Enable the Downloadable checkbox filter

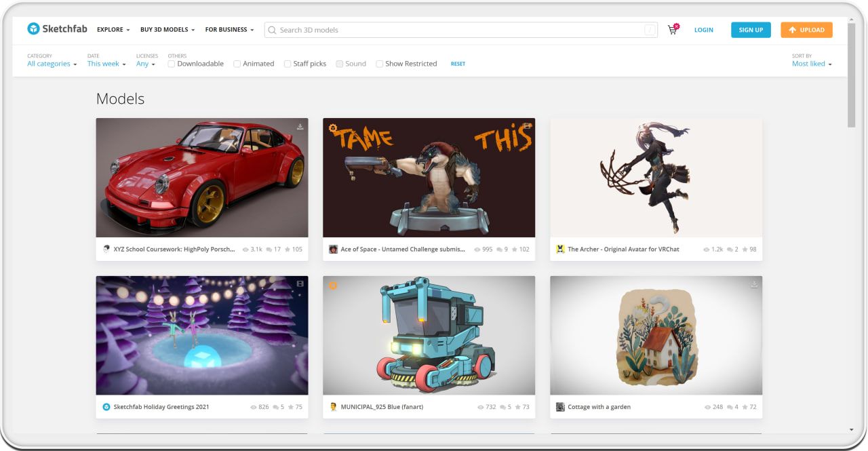click(x=172, y=64)
